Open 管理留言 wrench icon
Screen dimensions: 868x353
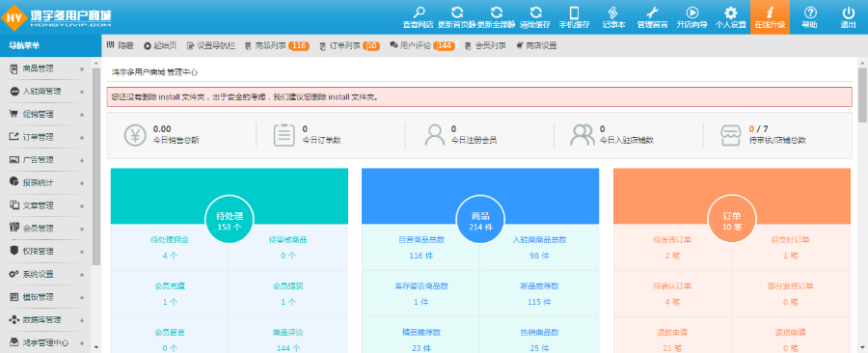pos(652,12)
